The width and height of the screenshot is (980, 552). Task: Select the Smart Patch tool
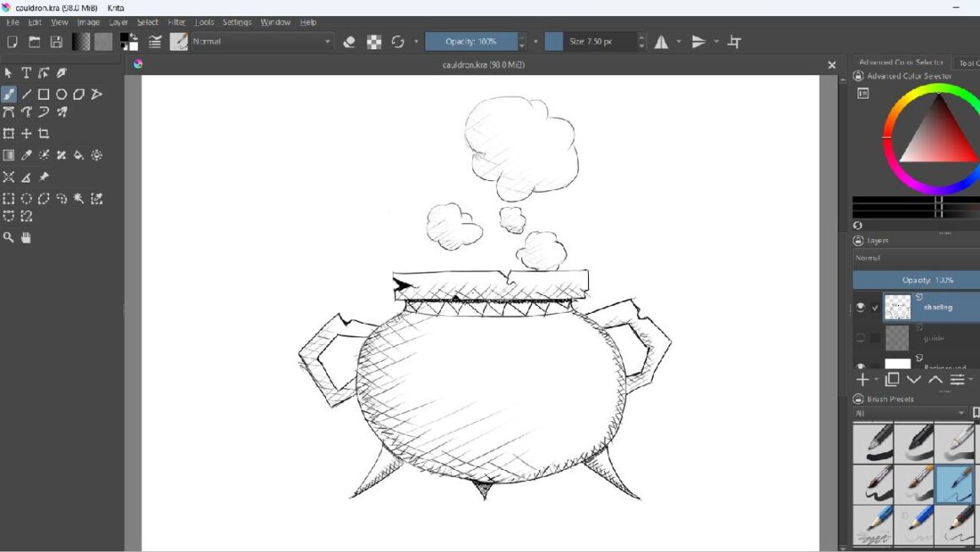(x=61, y=155)
